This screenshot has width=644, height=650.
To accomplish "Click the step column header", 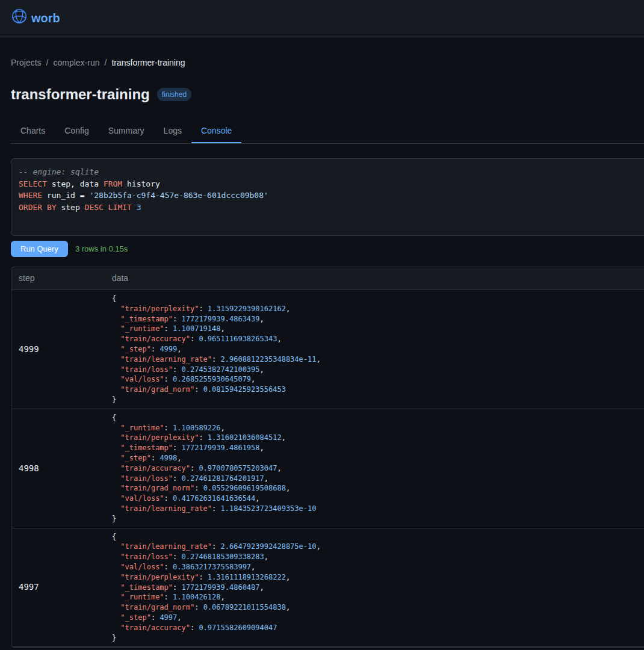I will pos(26,278).
